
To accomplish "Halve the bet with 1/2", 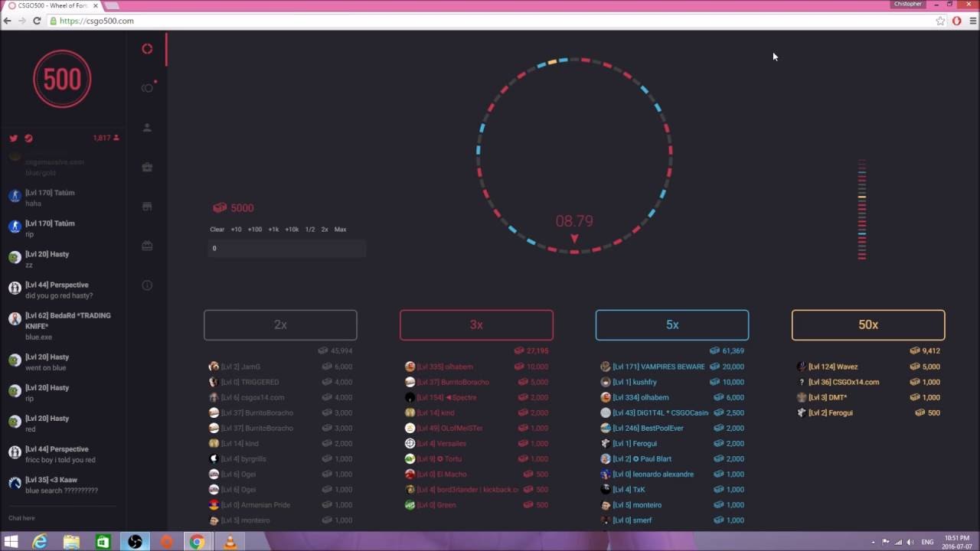I will pyautogui.click(x=310, y=230).
